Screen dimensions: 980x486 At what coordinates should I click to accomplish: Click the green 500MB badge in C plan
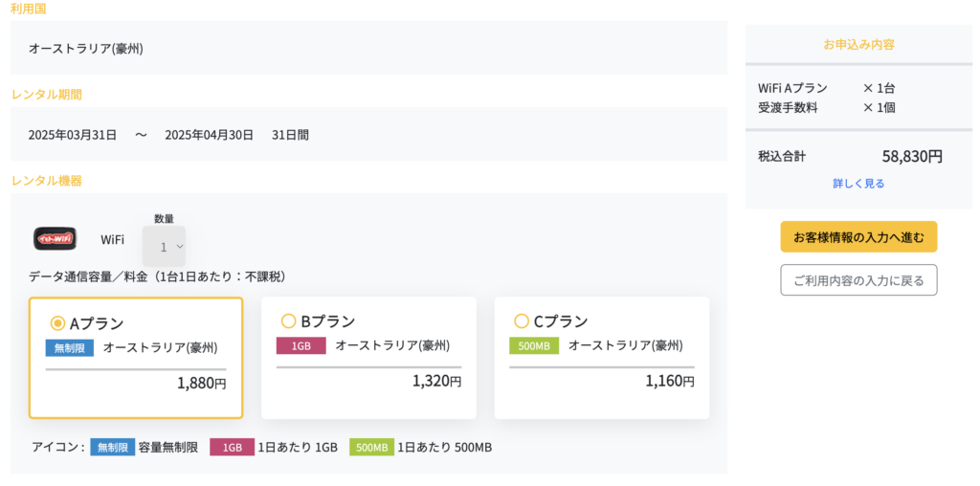[534, 346]
